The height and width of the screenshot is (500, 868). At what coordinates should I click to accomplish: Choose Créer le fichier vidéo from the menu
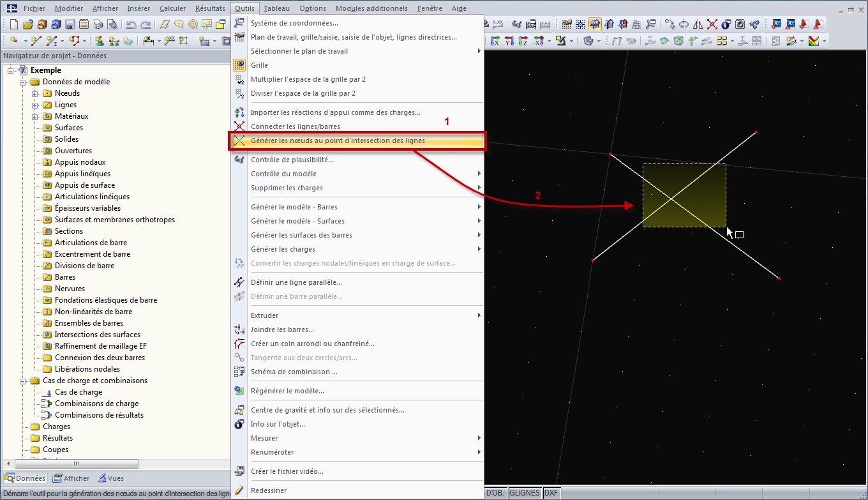[x=357, y=471]
